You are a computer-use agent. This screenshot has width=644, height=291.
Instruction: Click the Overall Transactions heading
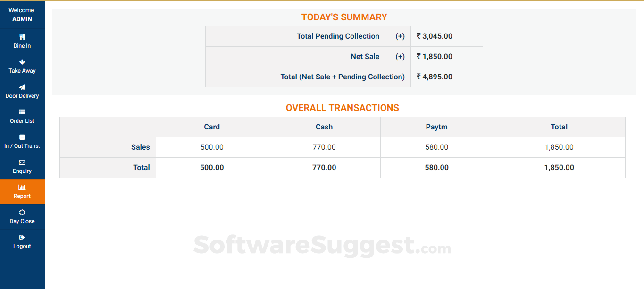(342, 108)
